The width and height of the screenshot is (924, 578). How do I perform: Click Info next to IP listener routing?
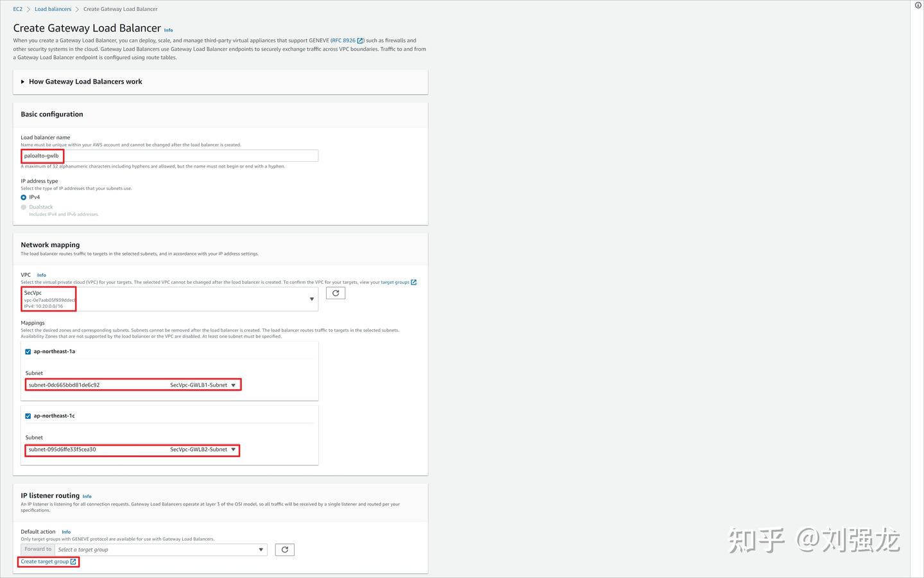(87, 496)
